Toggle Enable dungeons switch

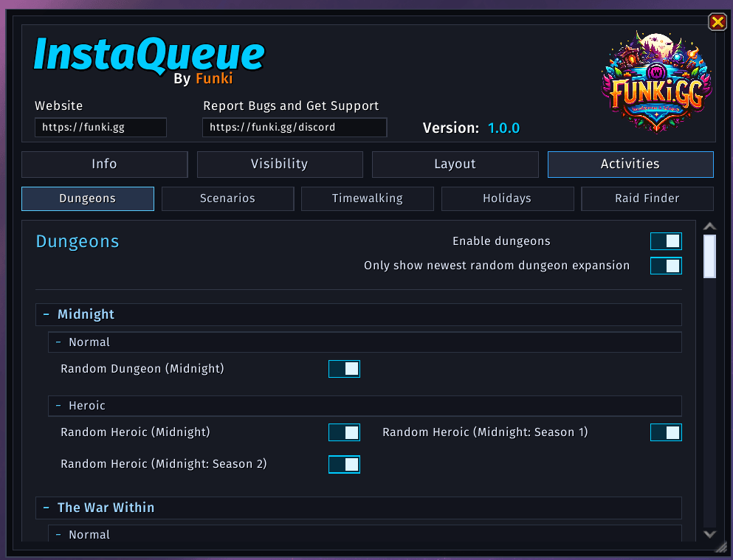666,241
